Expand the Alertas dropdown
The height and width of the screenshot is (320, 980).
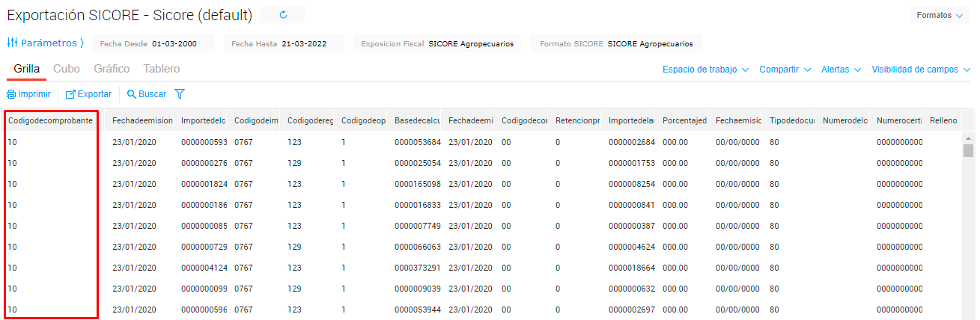coord(841,70)
